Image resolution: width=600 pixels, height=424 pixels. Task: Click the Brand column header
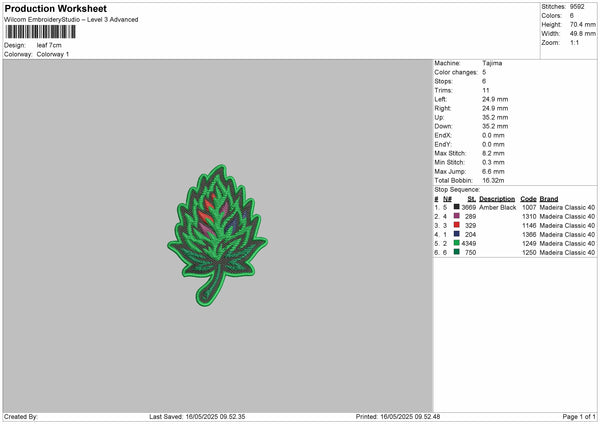(x=549, y=199)
